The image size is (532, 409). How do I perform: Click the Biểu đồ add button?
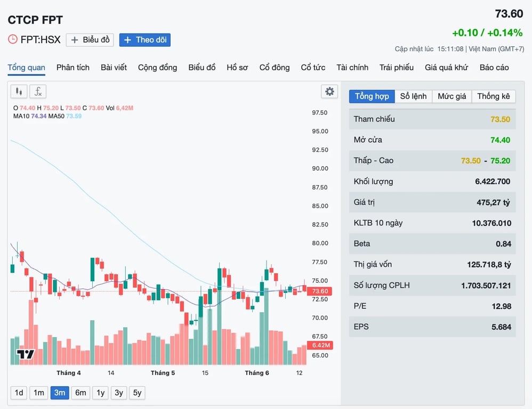90,40
